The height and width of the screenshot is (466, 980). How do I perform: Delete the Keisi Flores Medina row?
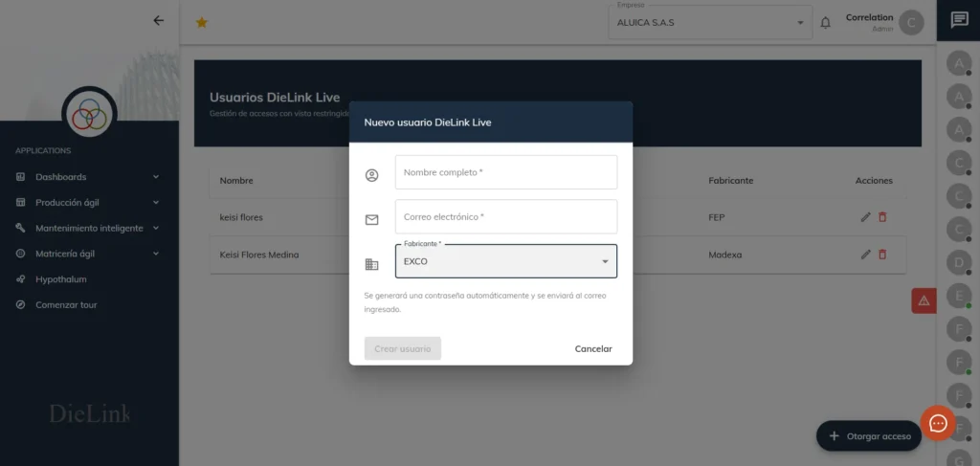(x=882, y=255)
